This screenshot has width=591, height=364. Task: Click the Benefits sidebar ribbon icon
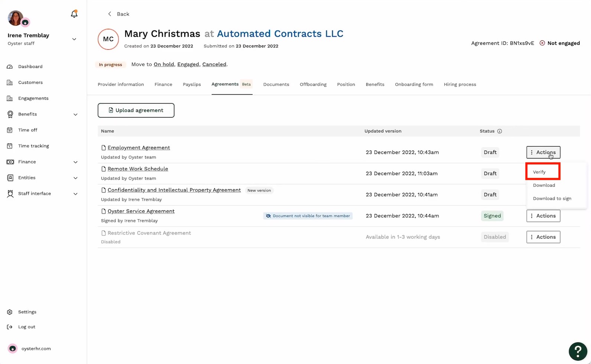(x=10, y=114)
